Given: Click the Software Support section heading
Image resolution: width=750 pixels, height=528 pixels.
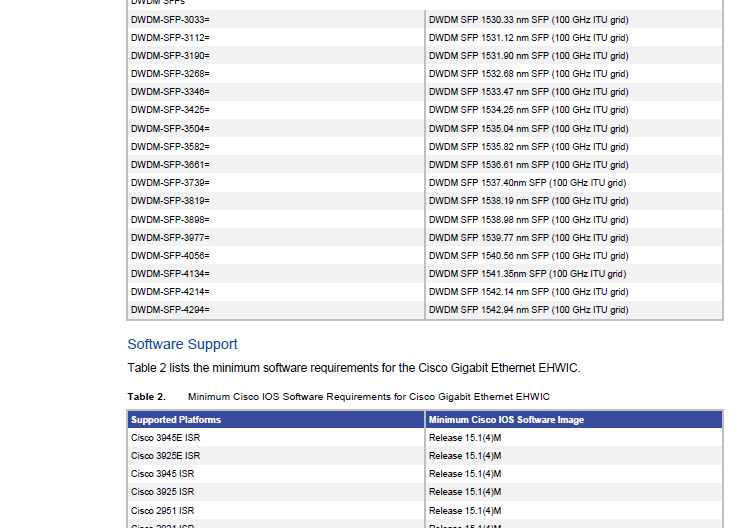Looking at the screenshot, I should pyautogui.click(x=182, y=344).
